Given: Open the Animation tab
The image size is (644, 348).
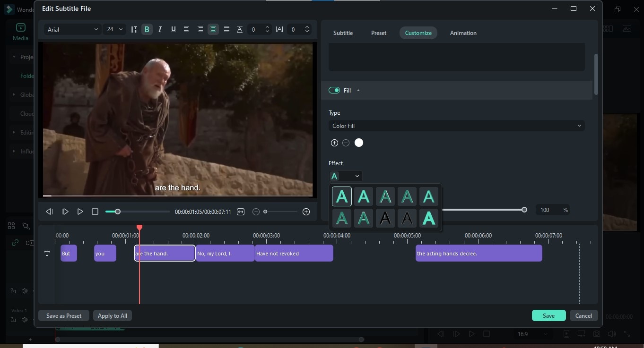Looking at the screenshot, I should [463, 33].
